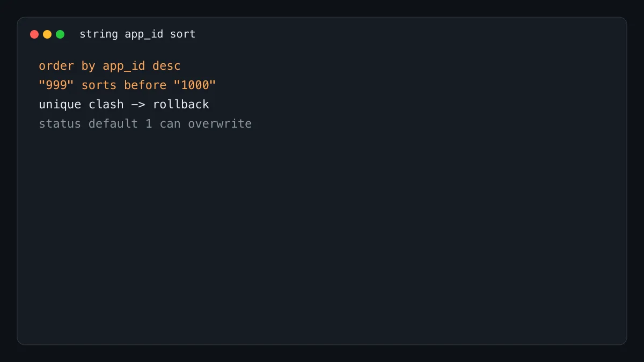Viewport: 644px width, 362px height.
Task: Click the yellow minimize window dot
Action: (x=47, y=34)
